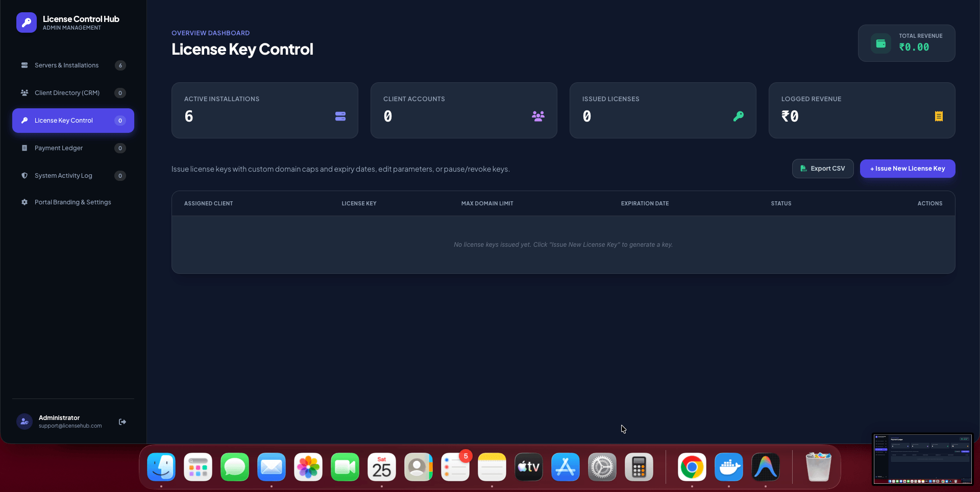Open the screenshot preview thumbnail
980x492 pixels.
(923, 459)
